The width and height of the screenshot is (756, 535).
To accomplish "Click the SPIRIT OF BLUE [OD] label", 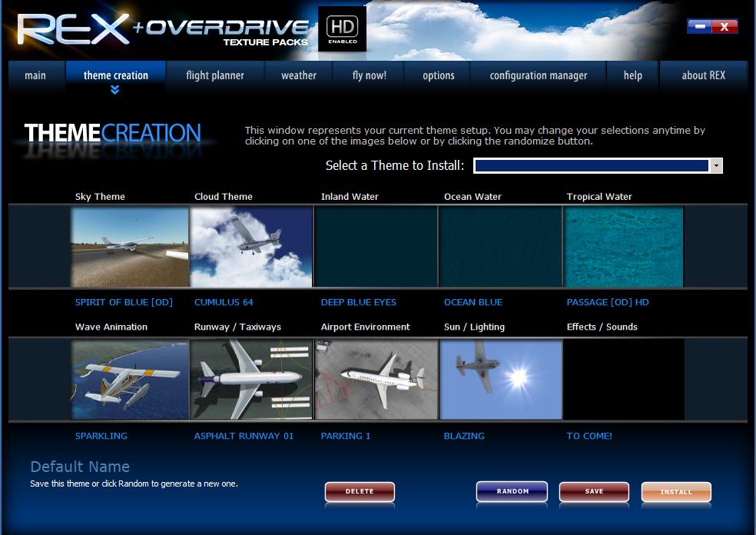I will [x=124, y=303].
